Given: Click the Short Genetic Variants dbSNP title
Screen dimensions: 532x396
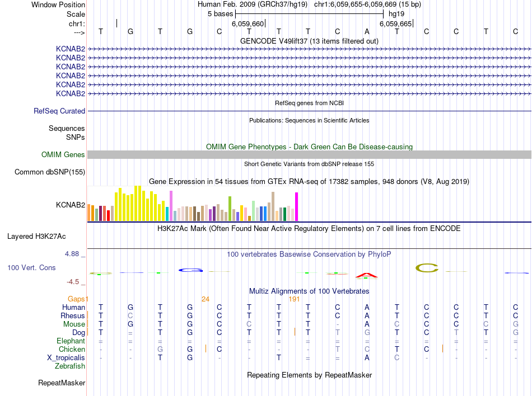Looking at the screenshot, I should pos(309,164).
